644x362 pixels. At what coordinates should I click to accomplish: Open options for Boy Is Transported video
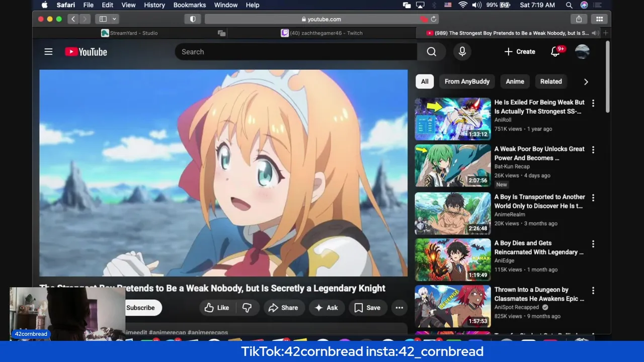[x=593, y=198]
